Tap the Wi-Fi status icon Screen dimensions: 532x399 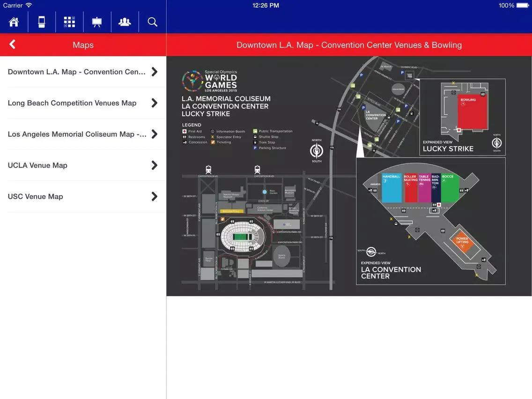[x=29, y=5]
